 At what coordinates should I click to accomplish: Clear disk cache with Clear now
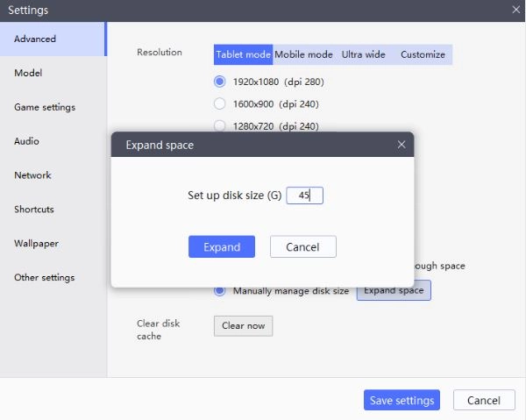(243, 326)
